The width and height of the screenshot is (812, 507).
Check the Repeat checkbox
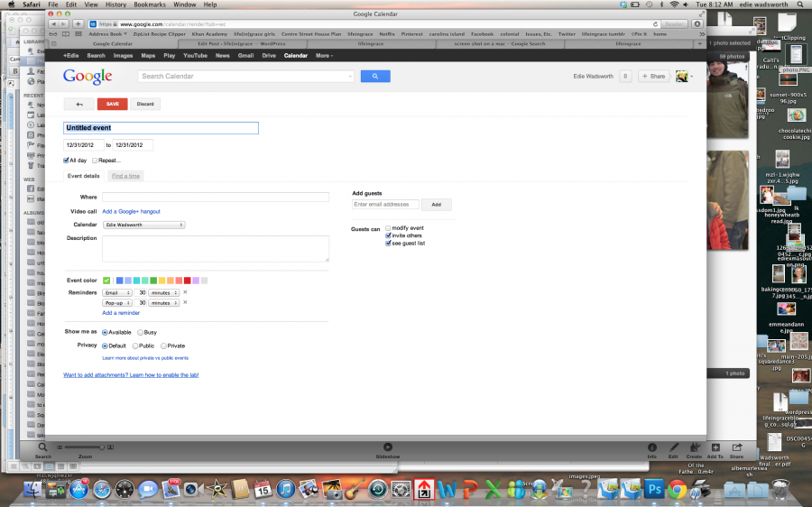tap(95, 161)
